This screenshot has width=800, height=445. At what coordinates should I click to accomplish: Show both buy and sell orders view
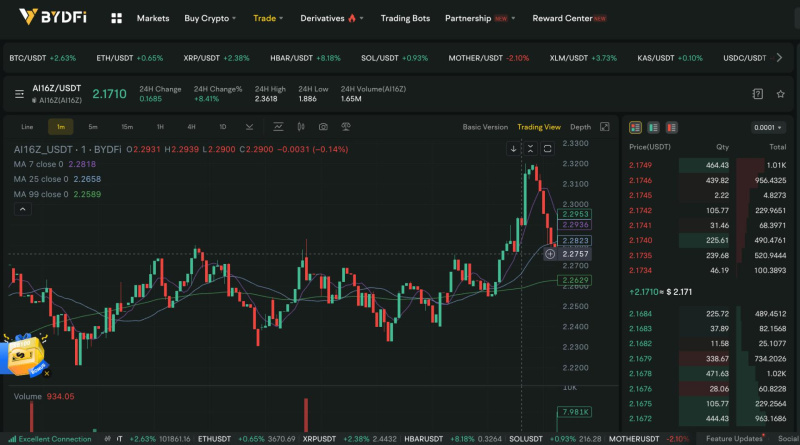(x=634, y=128)
